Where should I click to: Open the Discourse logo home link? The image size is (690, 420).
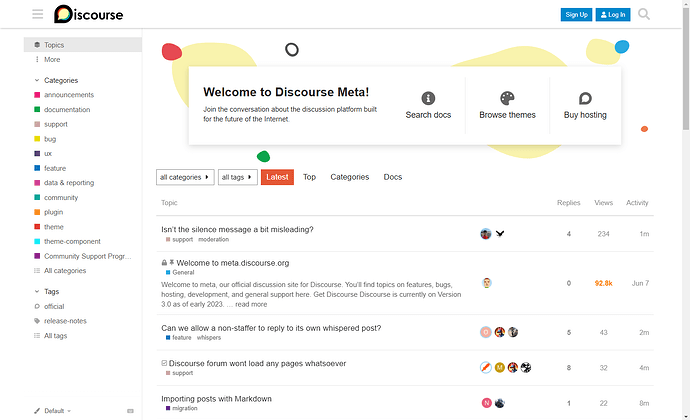click(88, 15)
